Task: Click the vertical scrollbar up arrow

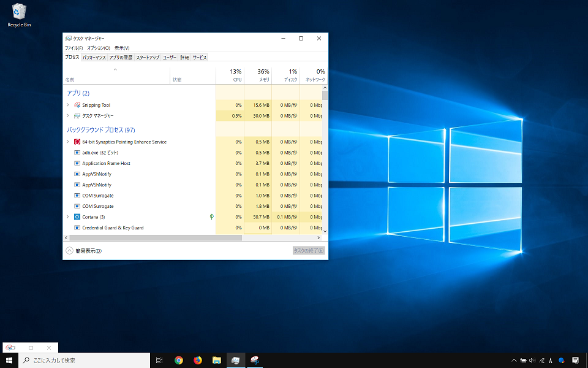Action: coord(325,88)
